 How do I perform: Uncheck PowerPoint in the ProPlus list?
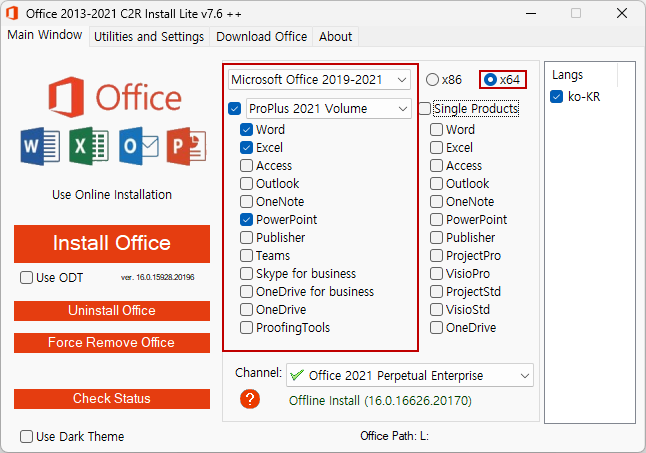point(246,219)
